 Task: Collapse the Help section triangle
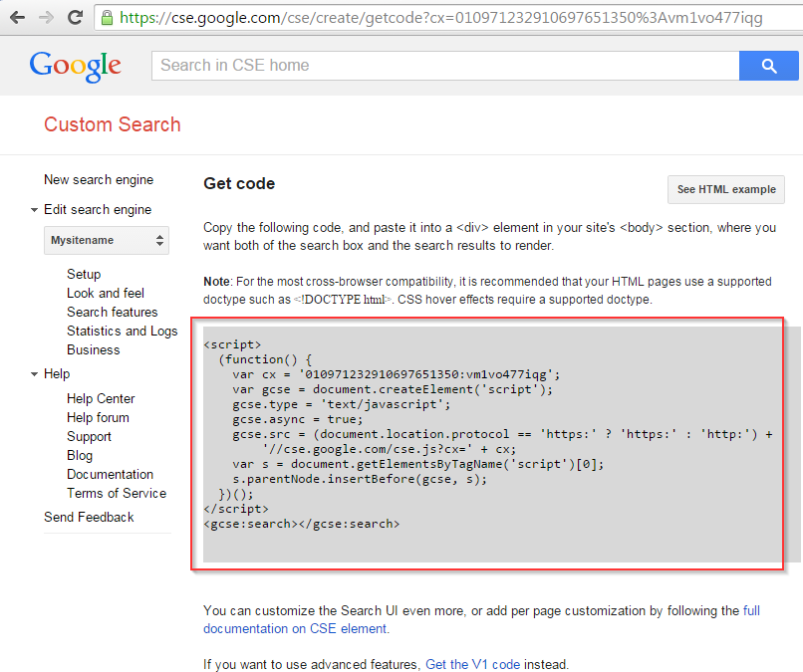(34, 374)
